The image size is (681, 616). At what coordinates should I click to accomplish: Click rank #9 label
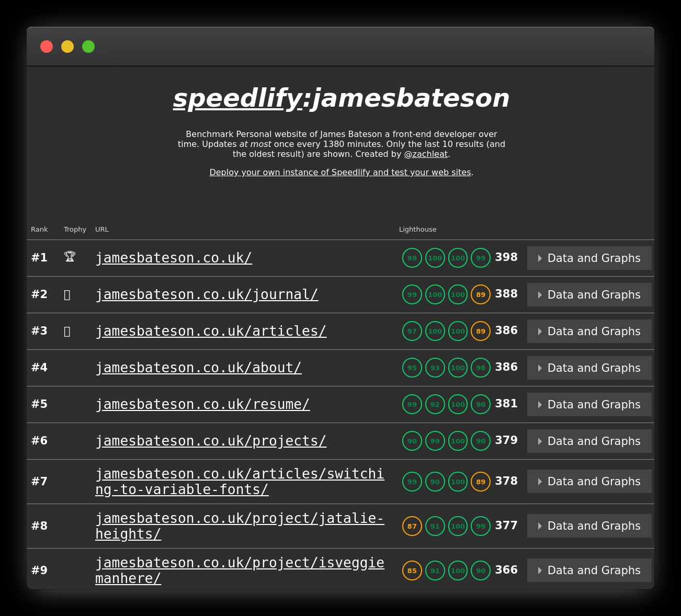[39, 571]
